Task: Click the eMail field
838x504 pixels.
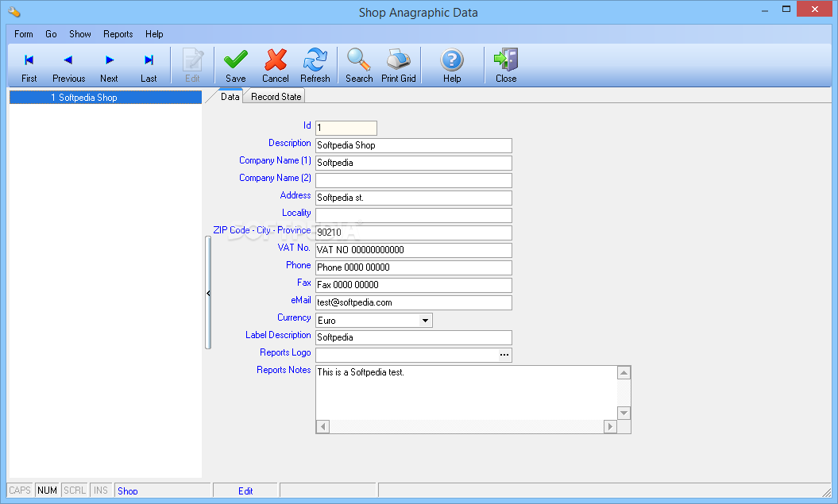Action: (x=413, y=302)
